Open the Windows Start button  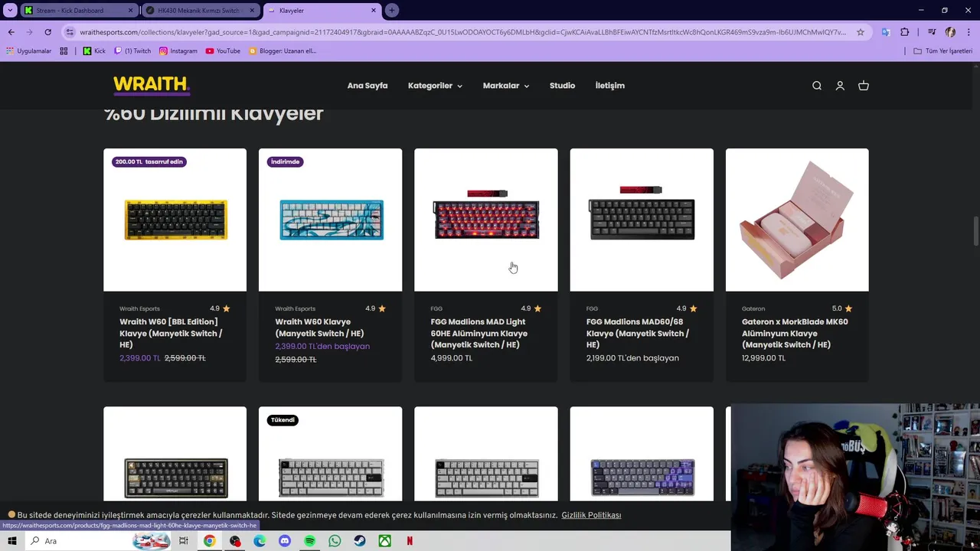click(11, 541)
